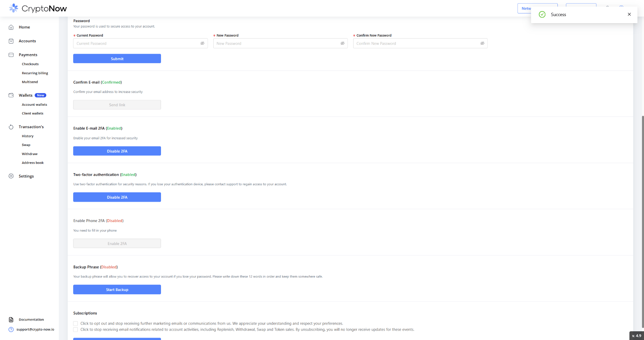Click the green Confirmed status text

point(111,82)
